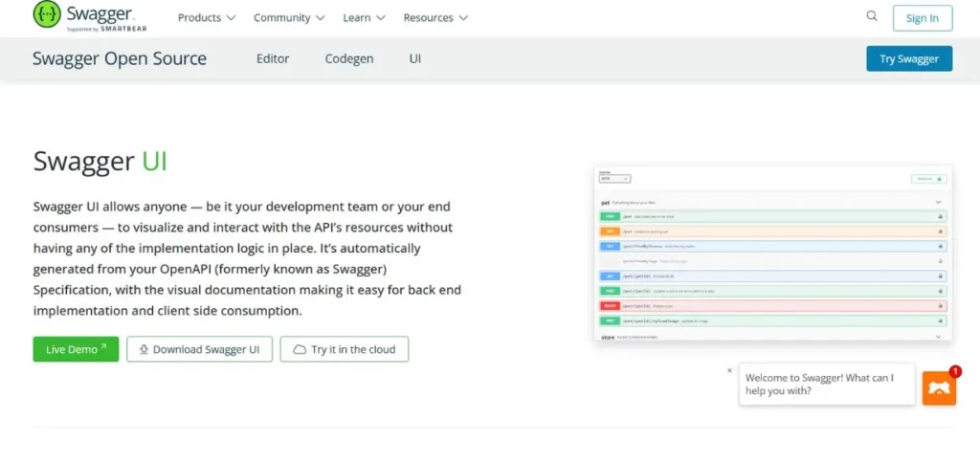Open the schemes dropdown in preview
Viewport: 980px width, 462px height.
(615, 179)
